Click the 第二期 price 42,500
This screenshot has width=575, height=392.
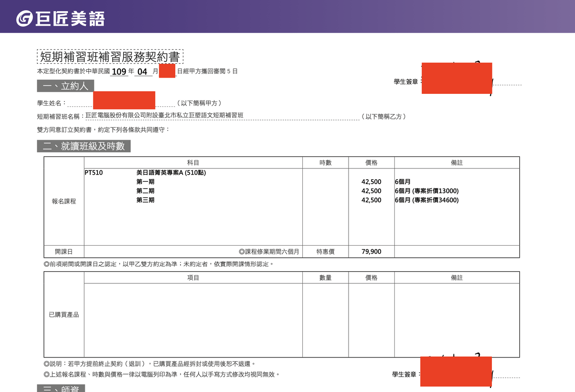(372, 191)
